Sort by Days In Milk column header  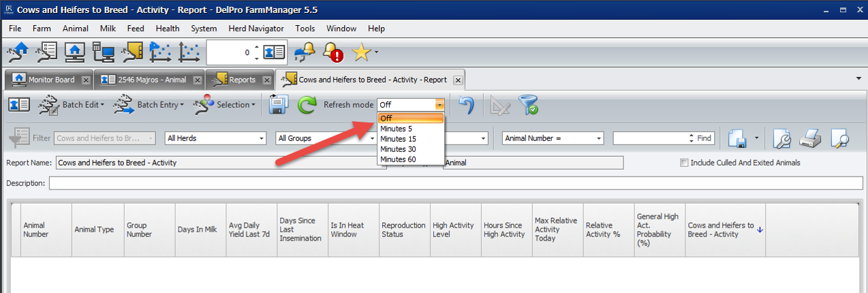[x=197, y=230]
